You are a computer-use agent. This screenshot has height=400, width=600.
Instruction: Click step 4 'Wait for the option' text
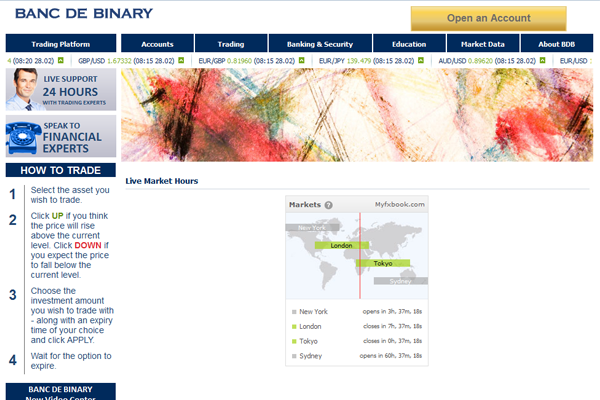(x=71, y=361)
